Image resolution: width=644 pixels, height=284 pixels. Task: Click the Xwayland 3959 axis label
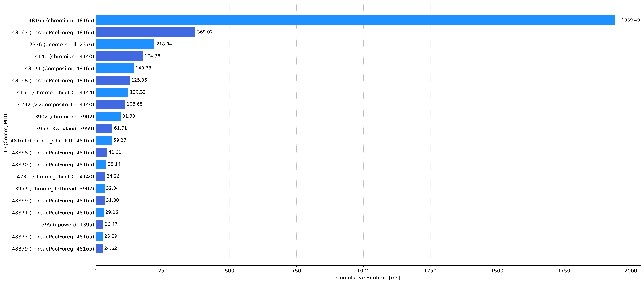click(65, 129)
